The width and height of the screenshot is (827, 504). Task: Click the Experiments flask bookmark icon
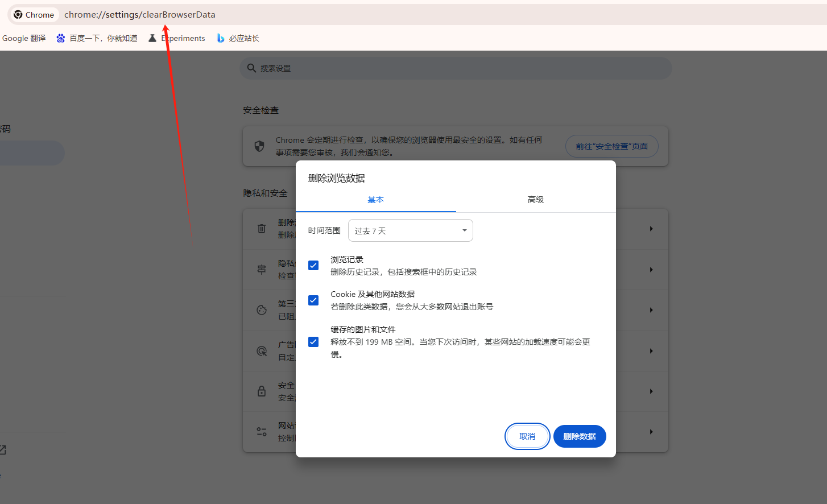point(152,38)
